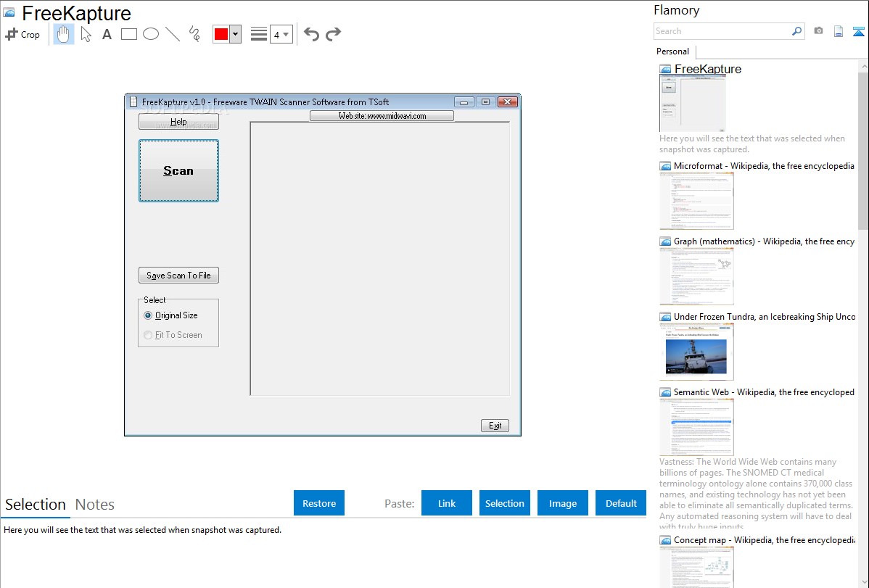Click the Exit button in the FreeKapture window
Screen dimensions: 869x588
click(495, 426)
